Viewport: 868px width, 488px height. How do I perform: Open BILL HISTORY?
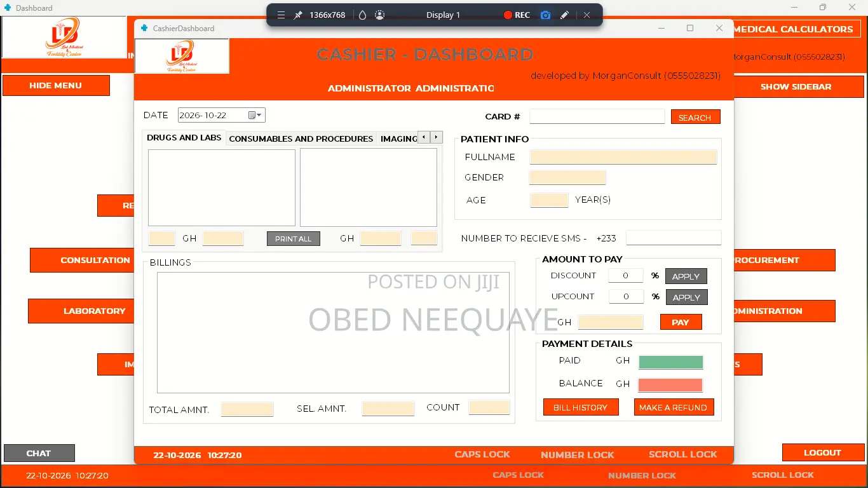click(x=581, y=407)
